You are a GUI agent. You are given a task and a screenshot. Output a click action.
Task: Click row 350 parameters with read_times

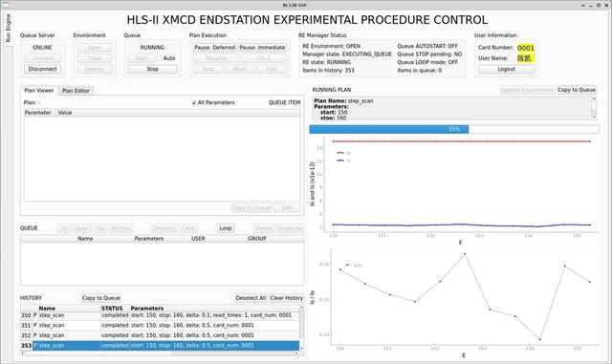pos(211,315)
